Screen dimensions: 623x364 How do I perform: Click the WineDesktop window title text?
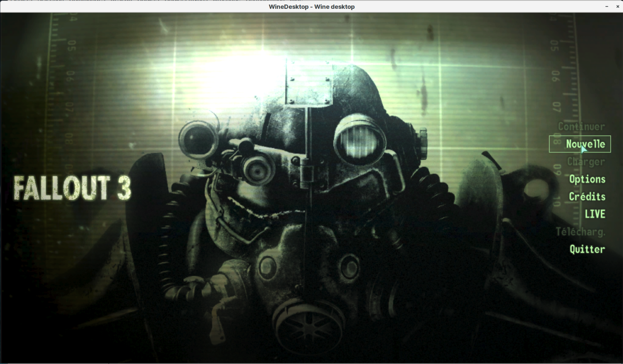click(x=311, y=6)
